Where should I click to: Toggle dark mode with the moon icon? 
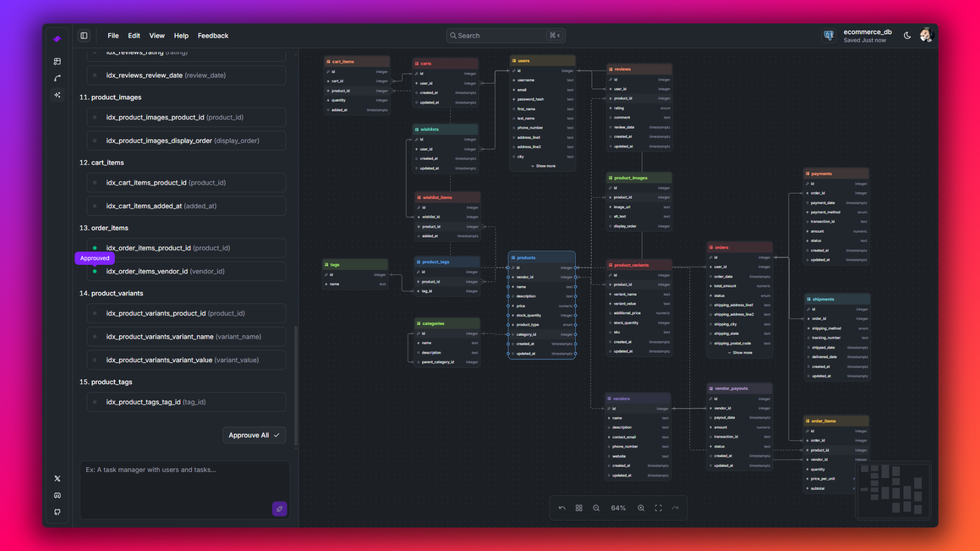[907, 35]
